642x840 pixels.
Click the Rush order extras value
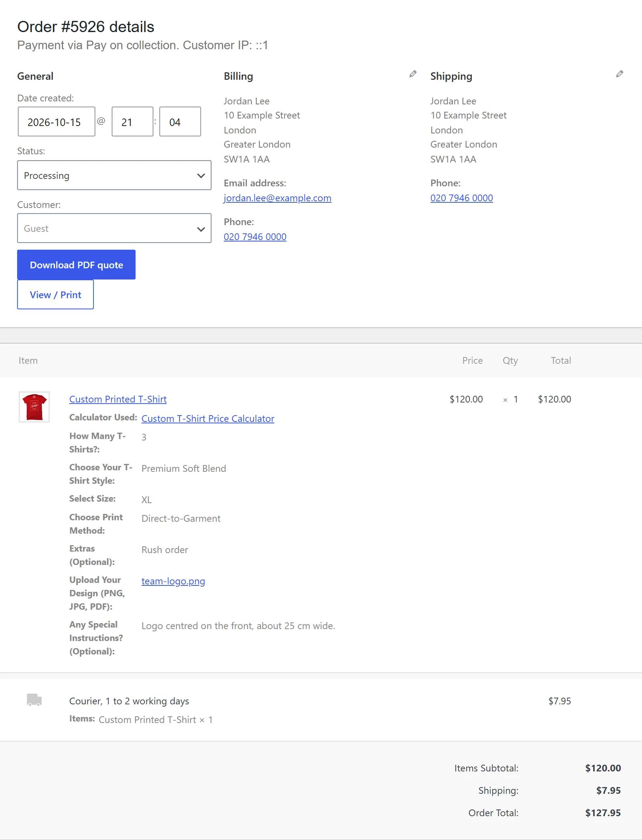[x=165, y=550]
